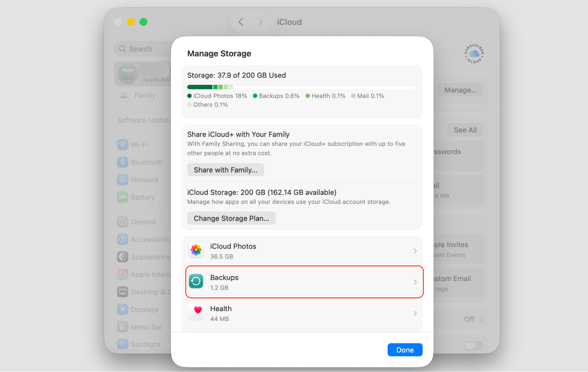The image size is (588, 372).
Task: Click the Search field in sidebar
Action: tap(143, 49)
